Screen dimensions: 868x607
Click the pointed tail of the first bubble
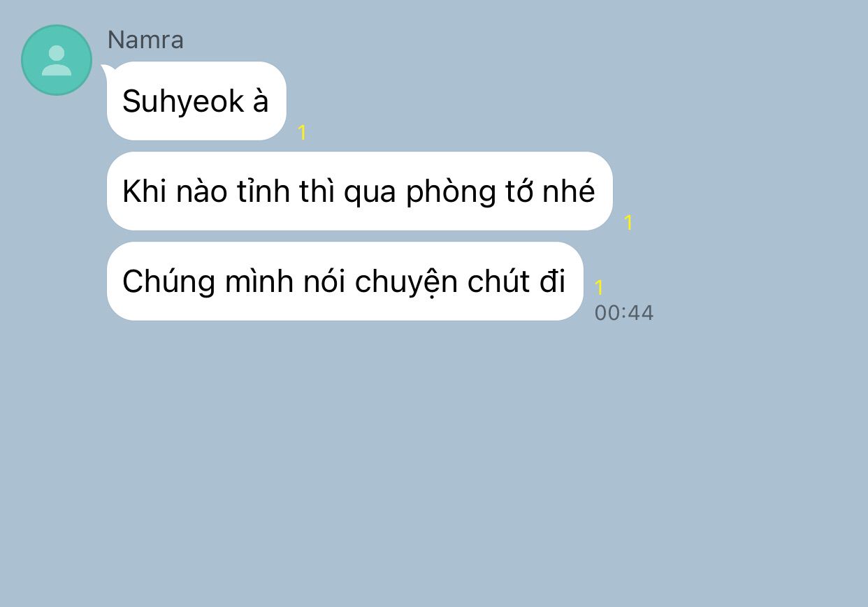pos(107,70)
